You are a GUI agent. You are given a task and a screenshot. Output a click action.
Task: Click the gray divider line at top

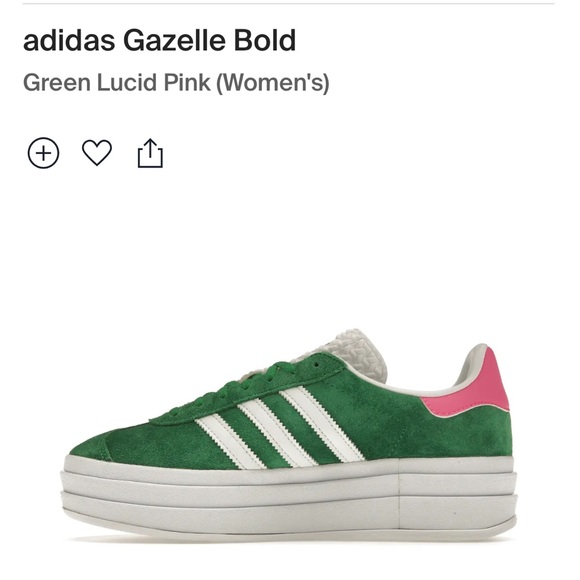tap(289, 4)
